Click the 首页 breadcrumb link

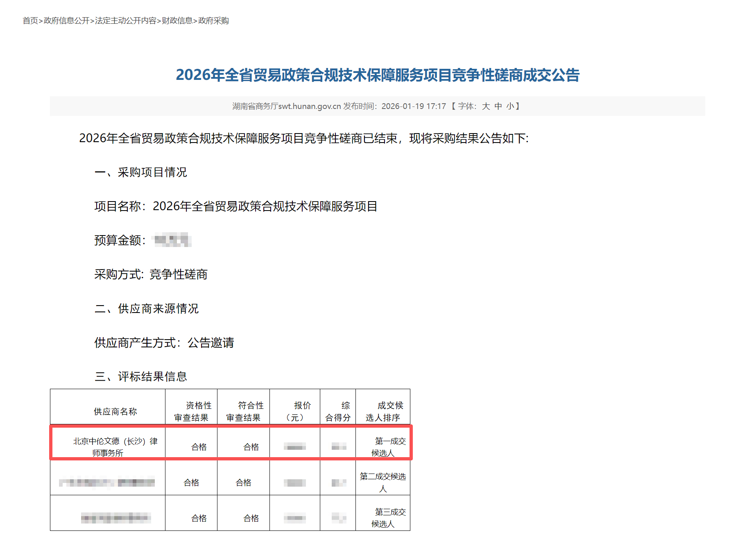30,20
